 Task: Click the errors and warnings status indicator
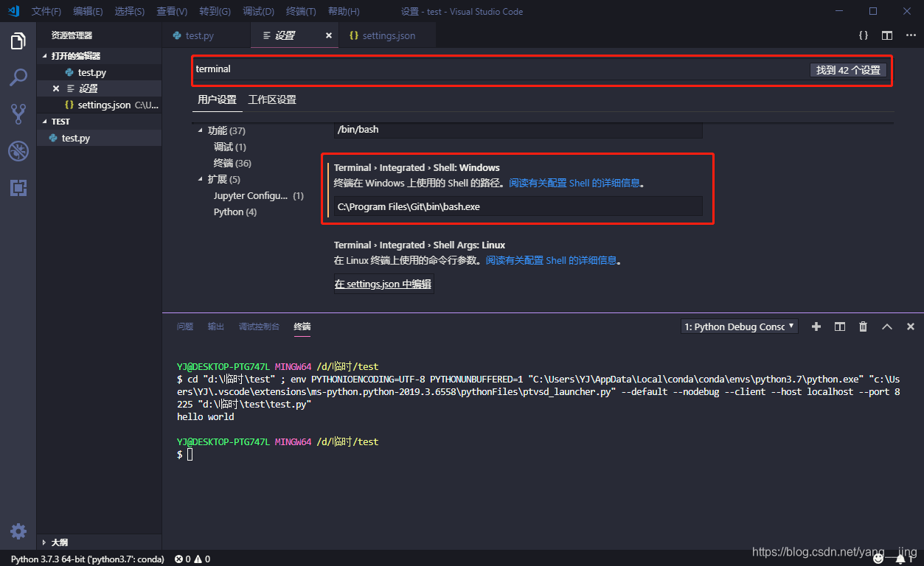(192, 559)
